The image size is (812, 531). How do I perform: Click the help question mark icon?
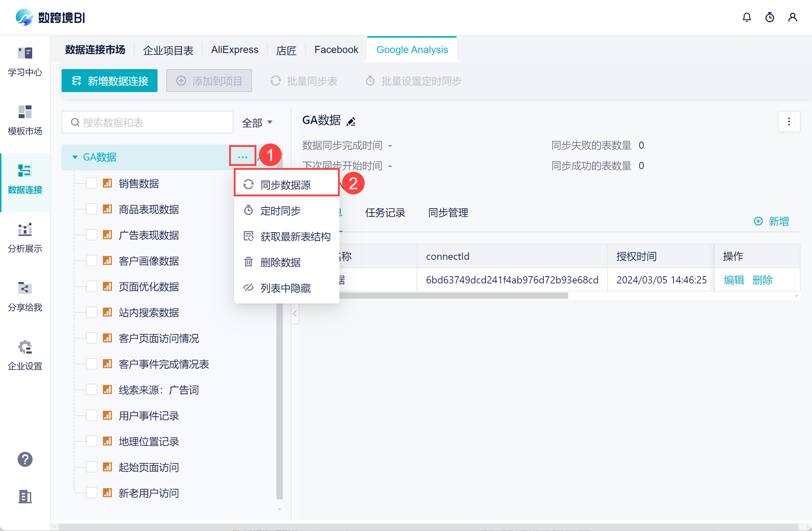25,459
